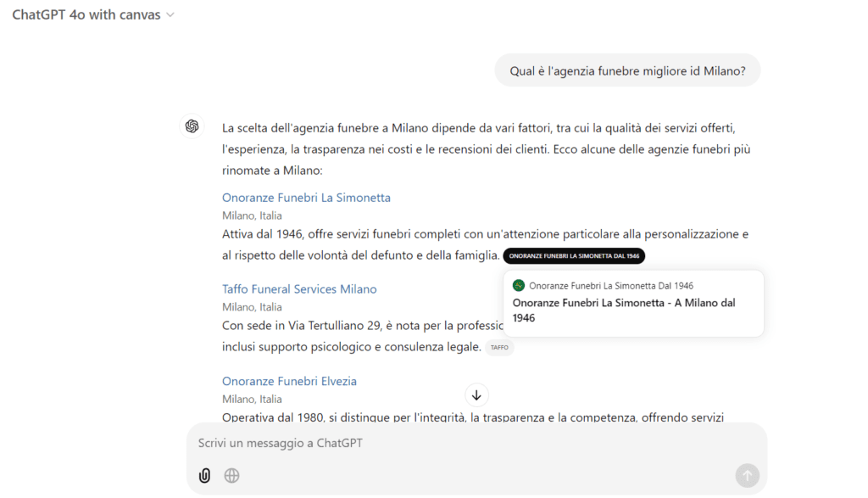Open the La Simonetta source preview card title
This screenshot has height=498, width=868.
(x=624, y=311)
